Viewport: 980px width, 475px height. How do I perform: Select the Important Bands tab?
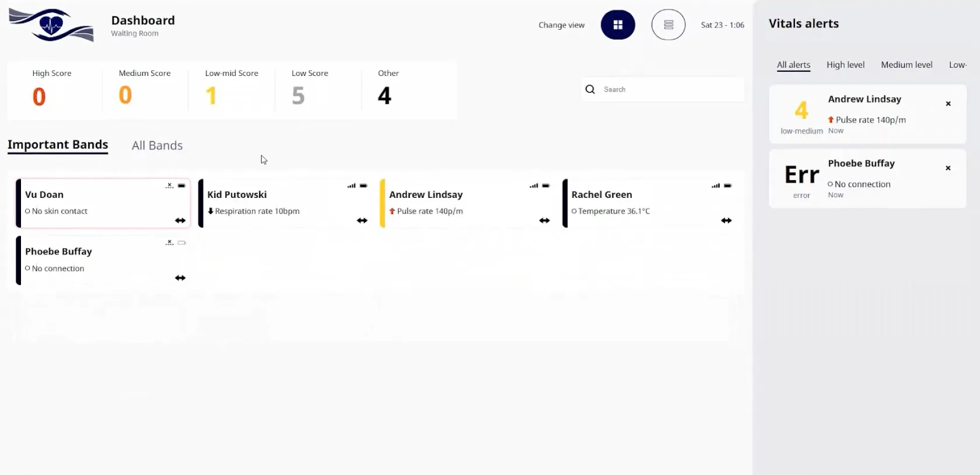click(58, 145)
